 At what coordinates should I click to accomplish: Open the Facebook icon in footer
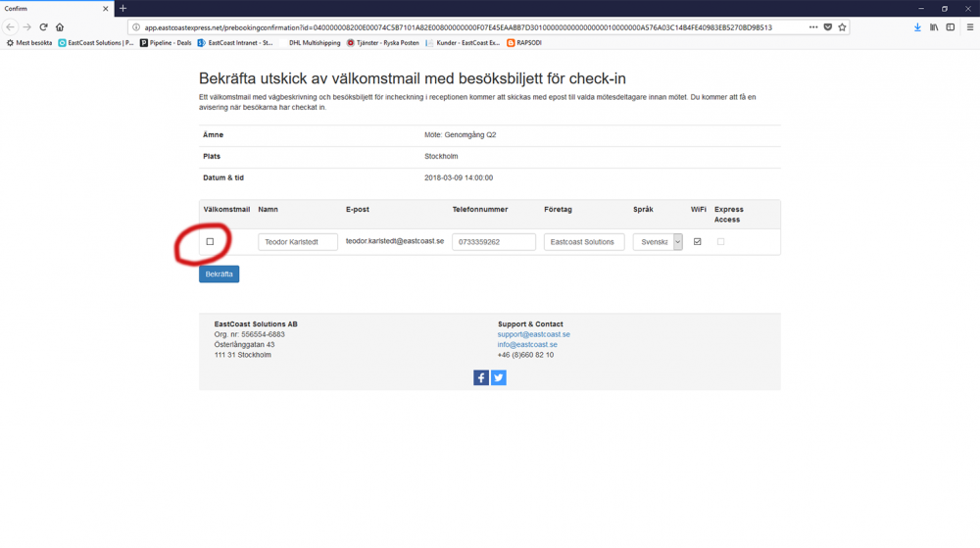[x=481, y=377]
